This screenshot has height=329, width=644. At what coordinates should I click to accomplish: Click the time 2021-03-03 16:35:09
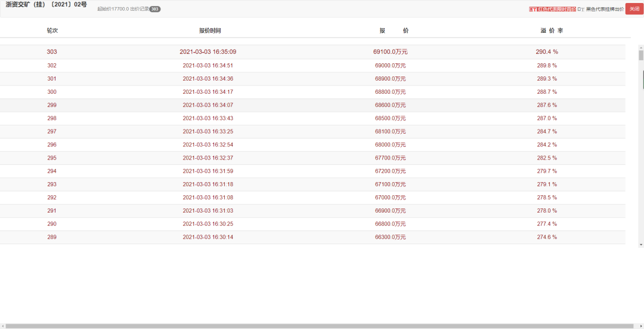[x=208, y=52]
